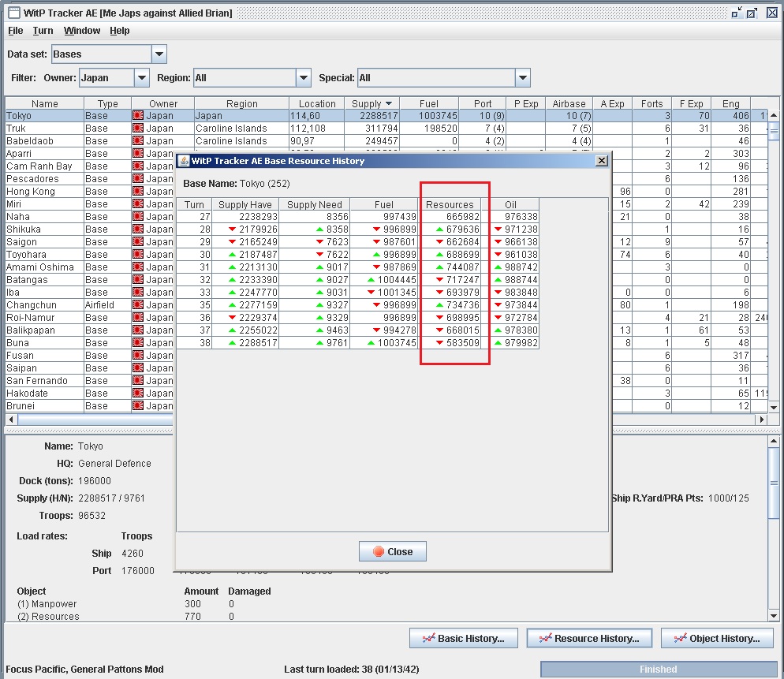Click the Close button in the dialog
This screenshot has height=679, width=784.
pos(393,551)
